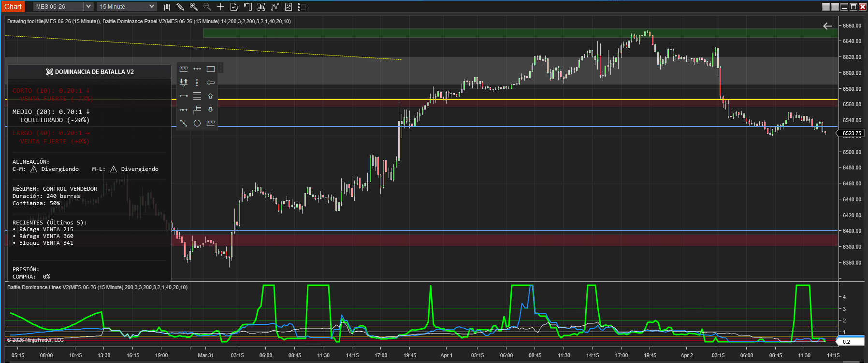Screen dimensions: 868x363
Task: Open the Chart Trader icon
Action: coord(248,7)
